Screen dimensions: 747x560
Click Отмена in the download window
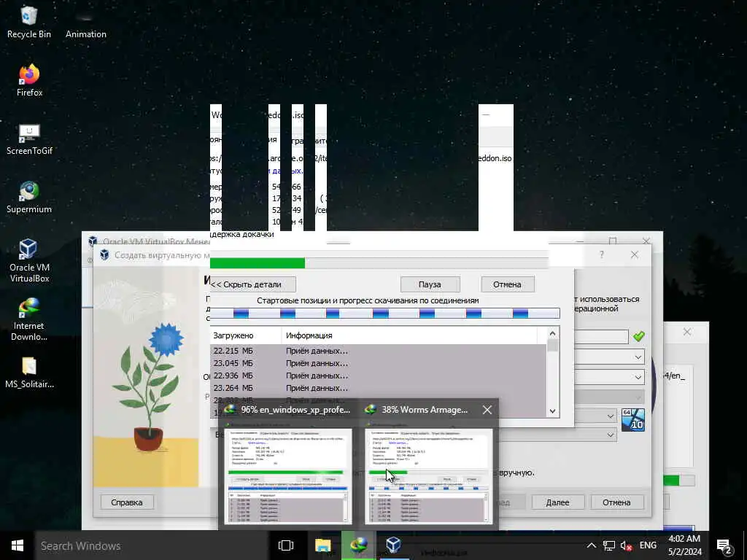point(508,284)
